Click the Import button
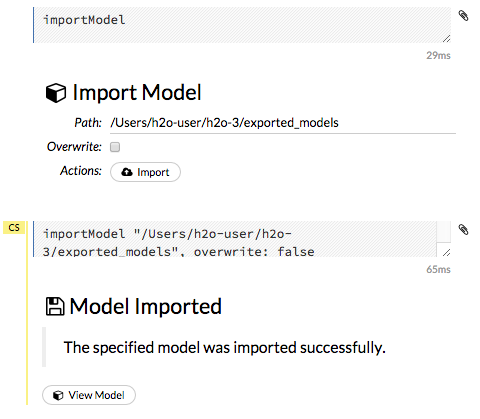 [x=145, y=172]
